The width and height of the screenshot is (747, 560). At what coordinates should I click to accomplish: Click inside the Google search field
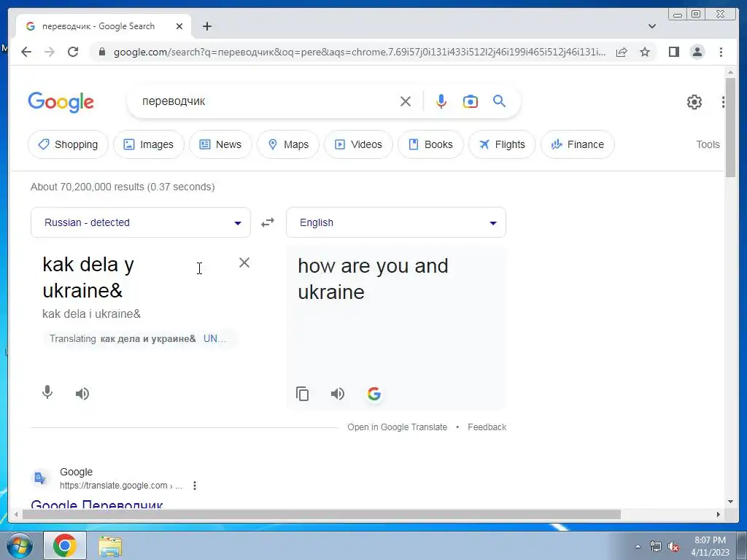tap(267, 101)
